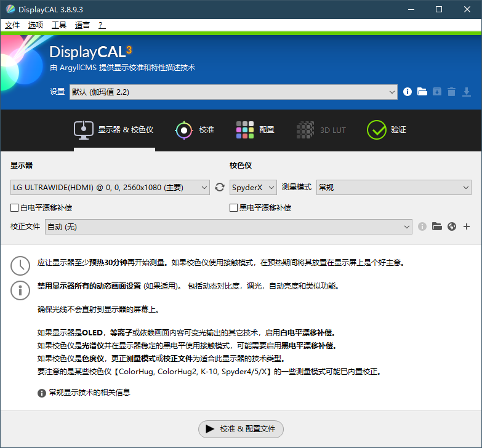
Task: Click the DisplayCAL title bar app icon
Action: pos(10,9)
